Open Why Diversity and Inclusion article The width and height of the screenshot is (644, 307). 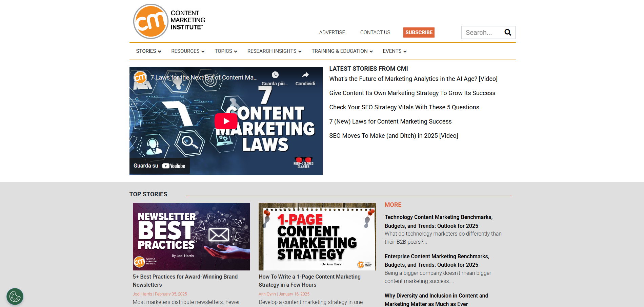click(x=436, y=300)
